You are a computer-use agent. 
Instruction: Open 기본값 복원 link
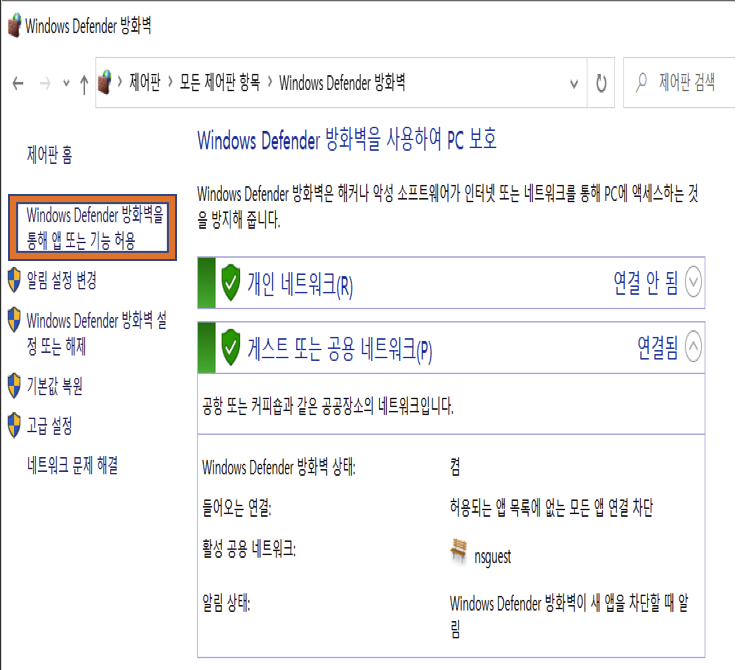point(55,386)
